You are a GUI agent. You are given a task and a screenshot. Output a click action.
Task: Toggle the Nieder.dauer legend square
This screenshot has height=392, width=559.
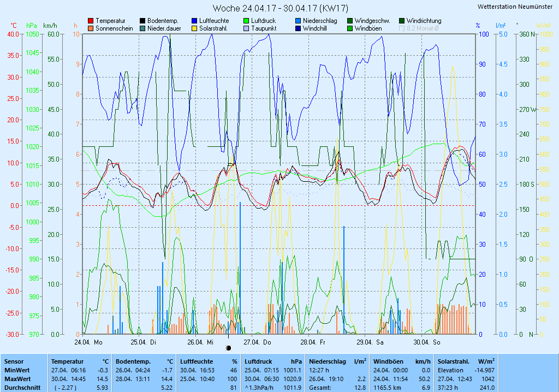coord(142,28)
